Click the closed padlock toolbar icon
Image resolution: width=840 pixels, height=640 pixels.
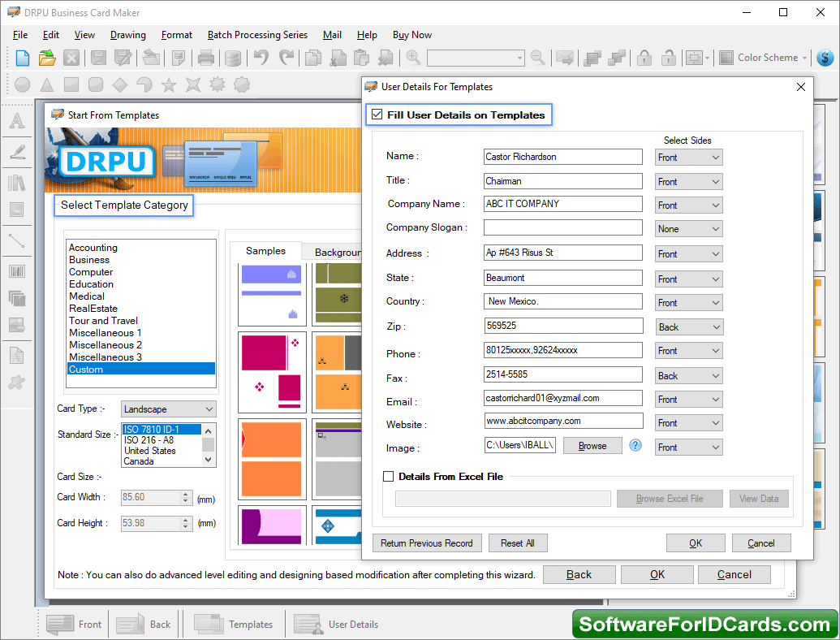tap(644, 58)
